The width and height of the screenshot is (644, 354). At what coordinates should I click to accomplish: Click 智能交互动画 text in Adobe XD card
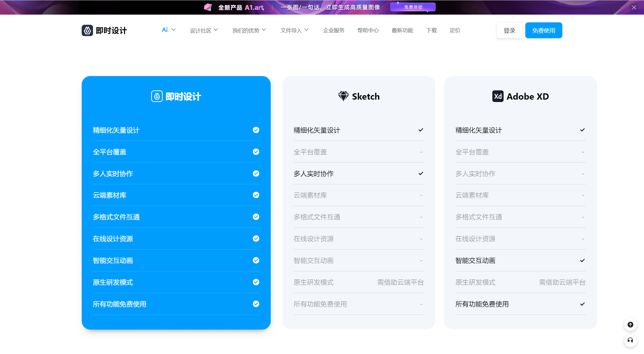[x=475, y=261]
